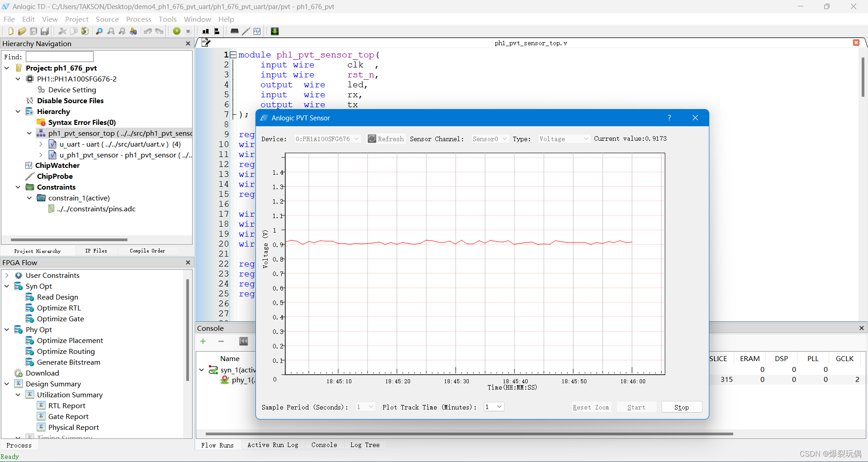Open the File menu
Screen dimensions: 868x462
(x=9, y=19)
